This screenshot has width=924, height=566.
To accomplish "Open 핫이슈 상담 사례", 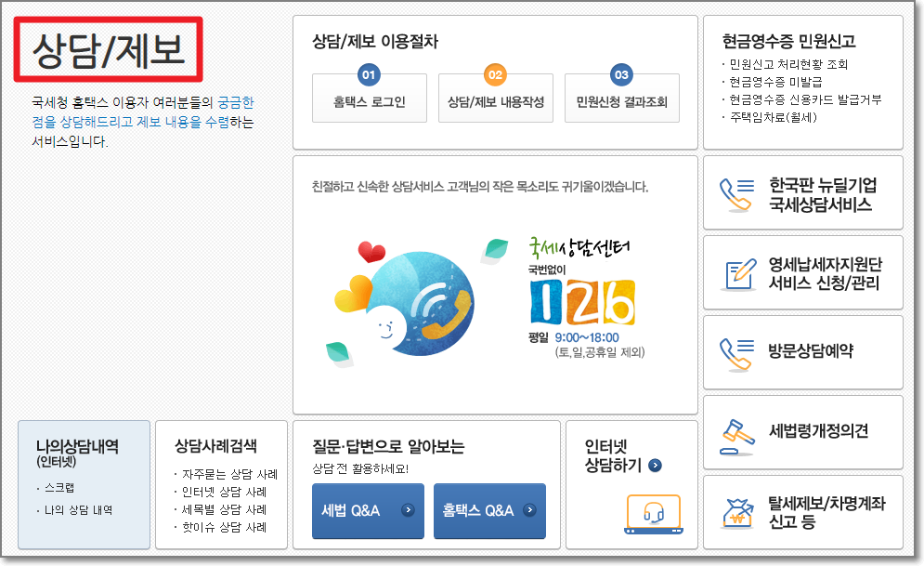I will 224,527.
